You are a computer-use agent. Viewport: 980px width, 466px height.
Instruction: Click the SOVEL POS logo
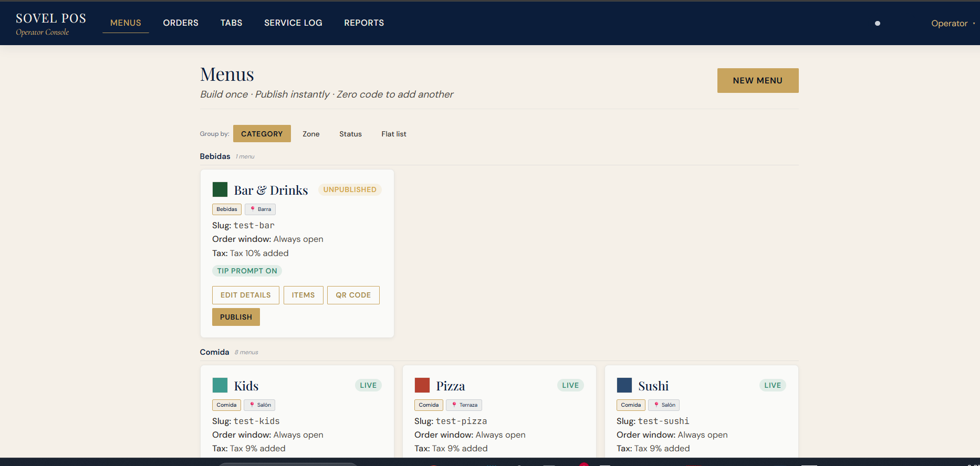pyautogui.click(x=51, y=23)
